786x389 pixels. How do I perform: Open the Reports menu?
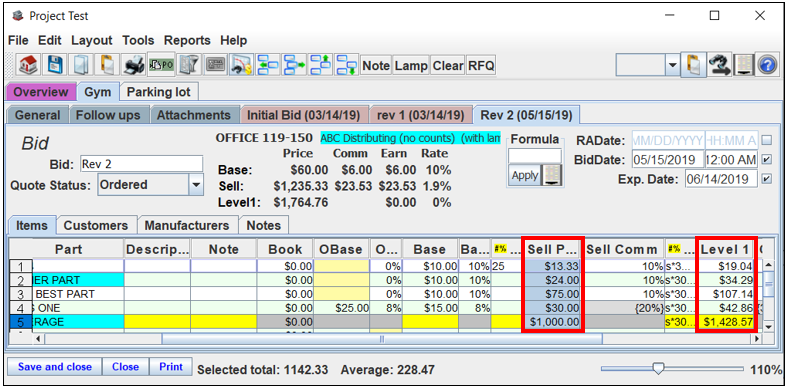coord(187,40)
